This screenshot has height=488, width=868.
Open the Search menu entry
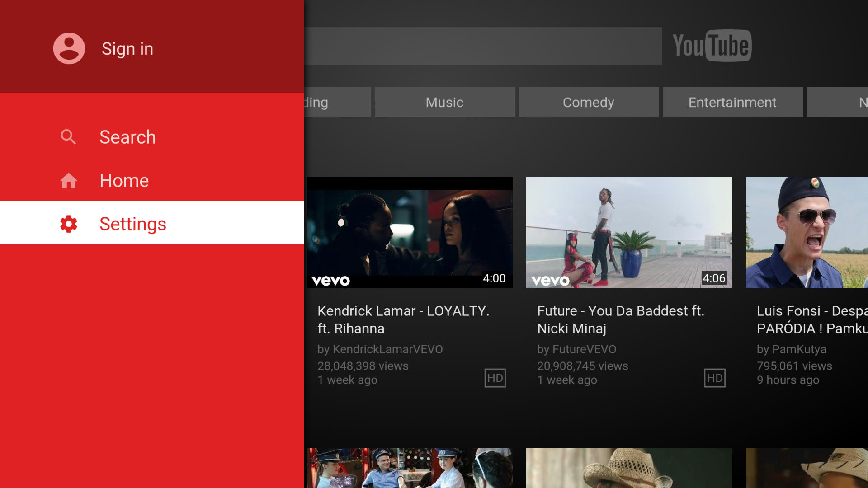pos(152,137)
